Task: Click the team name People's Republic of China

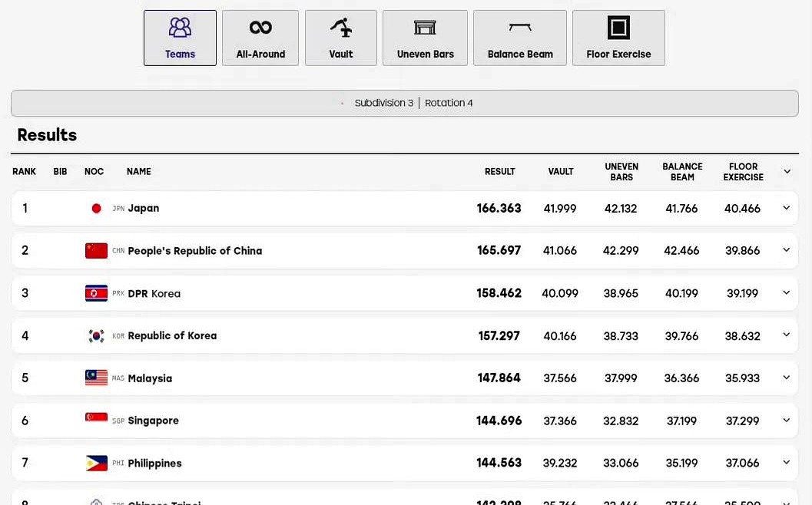Action: [x=194, y=251]
